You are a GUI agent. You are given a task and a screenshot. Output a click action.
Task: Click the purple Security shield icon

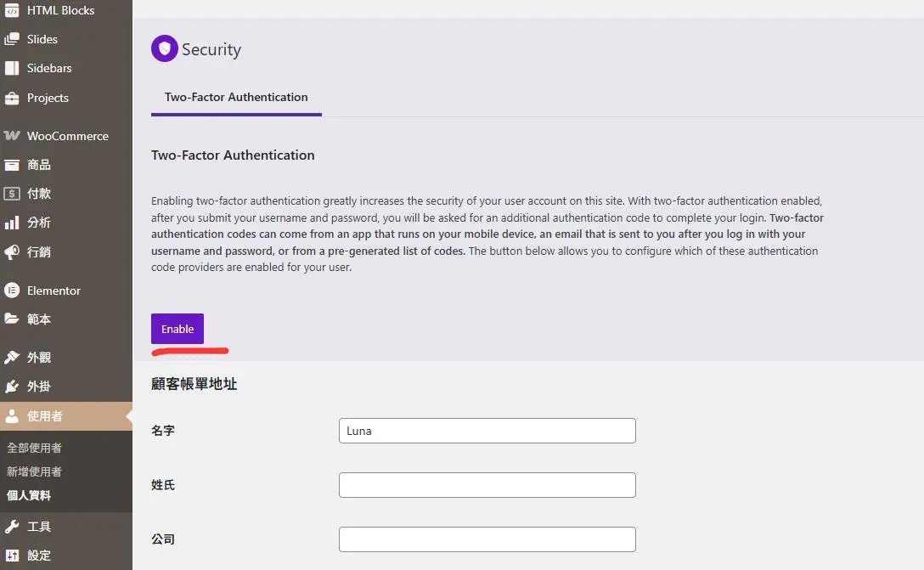point(165,49)
